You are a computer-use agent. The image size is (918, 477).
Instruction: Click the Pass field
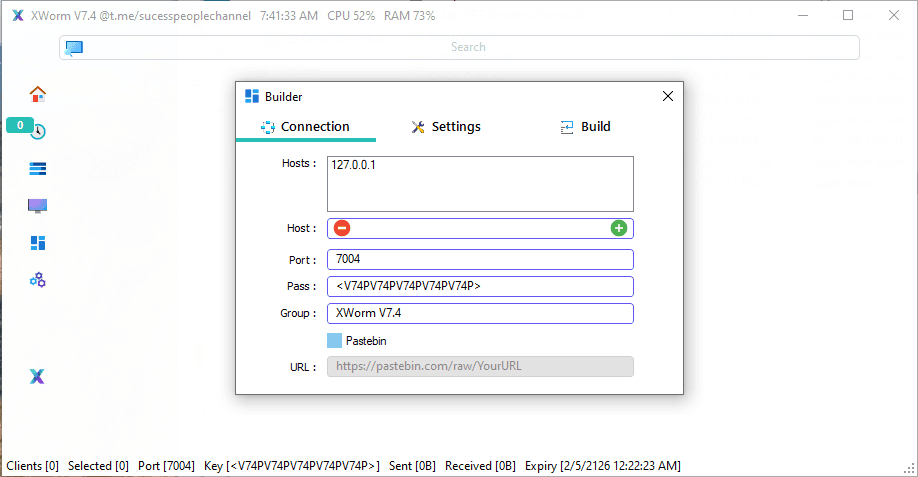pyautogui.click(x=480, y=286)
